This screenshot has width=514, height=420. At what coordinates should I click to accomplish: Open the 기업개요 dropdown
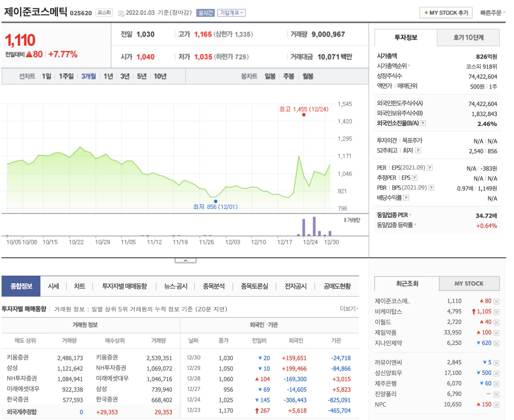pos(231,13)
